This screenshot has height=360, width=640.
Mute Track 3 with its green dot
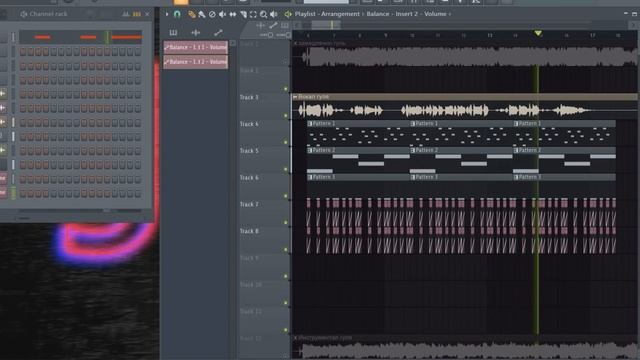pos(286,116)
